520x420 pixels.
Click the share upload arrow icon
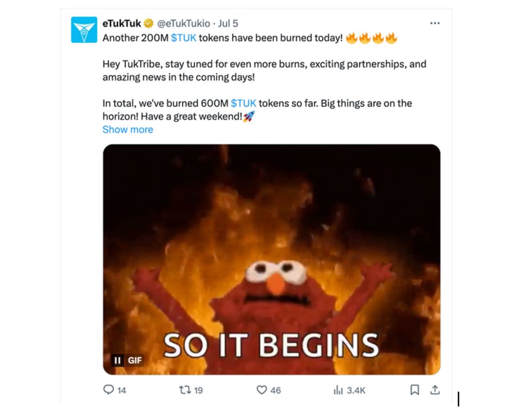click(x=435, y=390)
